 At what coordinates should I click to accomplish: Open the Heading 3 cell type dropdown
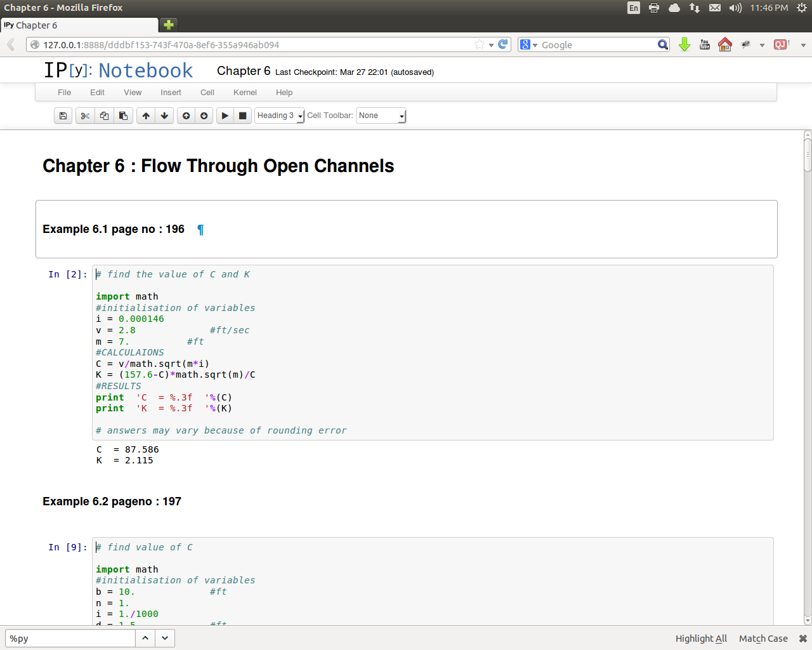(x=280, y=116)
